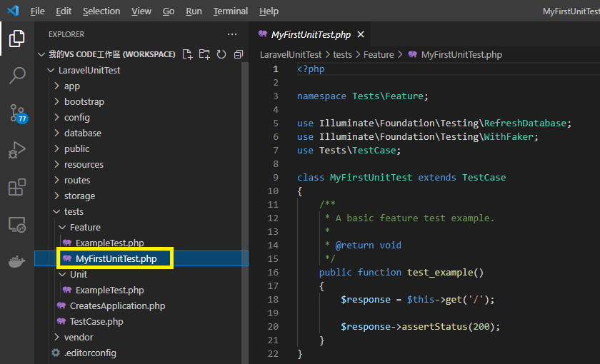Expand the bootstrap folder
The width and height of the screenshot is (600, 364).
(x=56, y=101)
